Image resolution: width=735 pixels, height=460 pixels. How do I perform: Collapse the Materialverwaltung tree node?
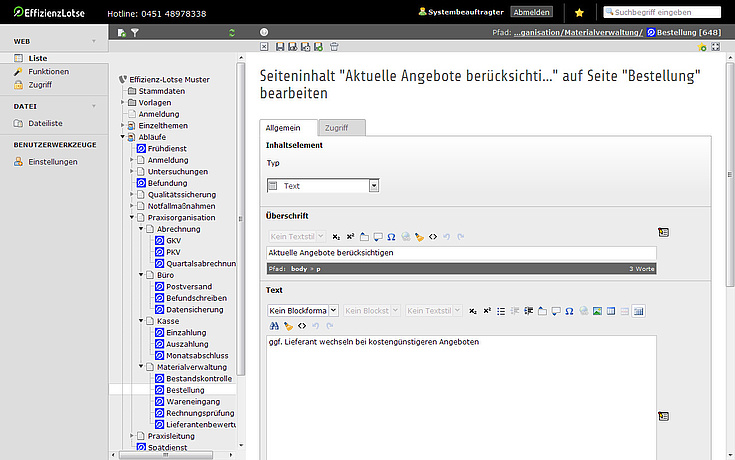(x=141, y=366)
